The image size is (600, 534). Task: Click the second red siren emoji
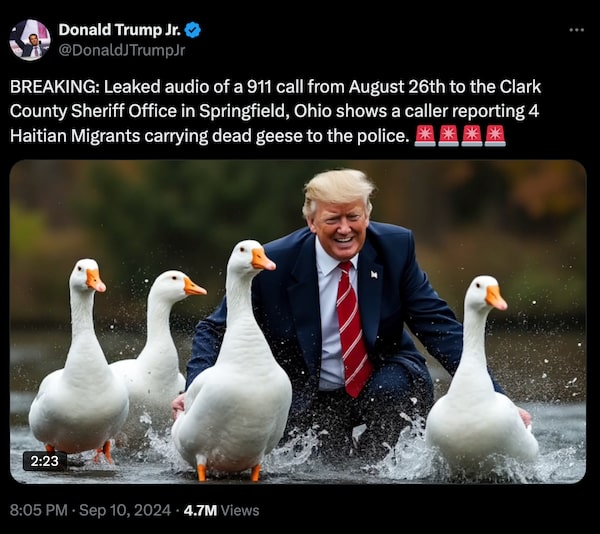click(448, 136)
